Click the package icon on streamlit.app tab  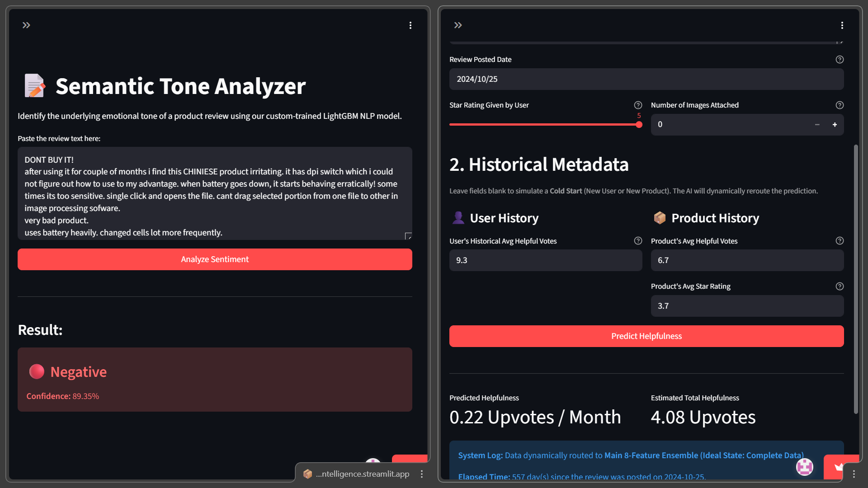307,474
